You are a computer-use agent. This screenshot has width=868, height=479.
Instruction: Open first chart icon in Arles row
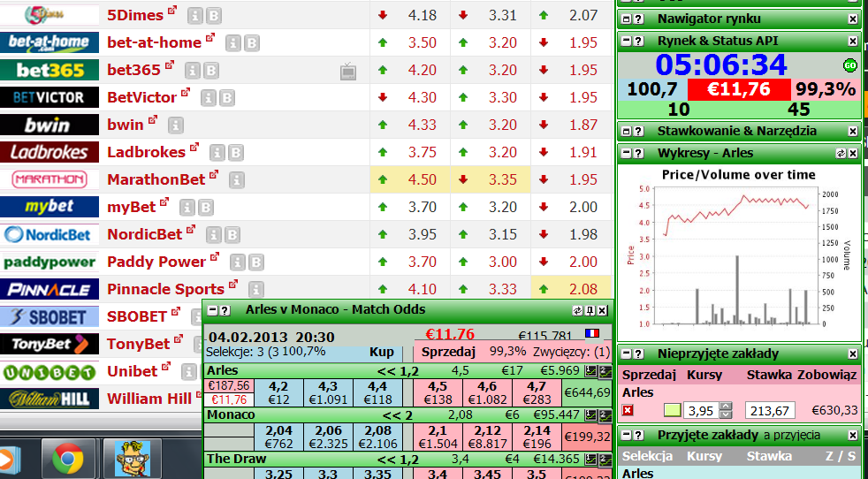(590, 371)
